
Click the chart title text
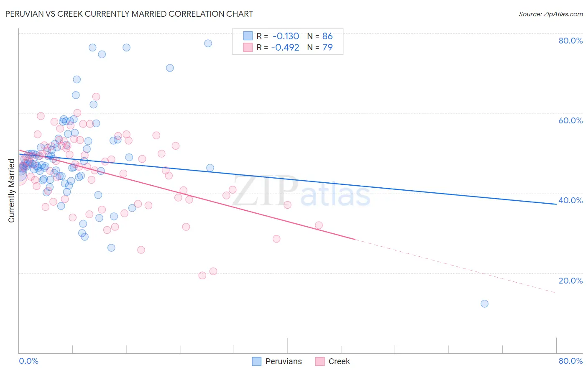click(129, 14)
